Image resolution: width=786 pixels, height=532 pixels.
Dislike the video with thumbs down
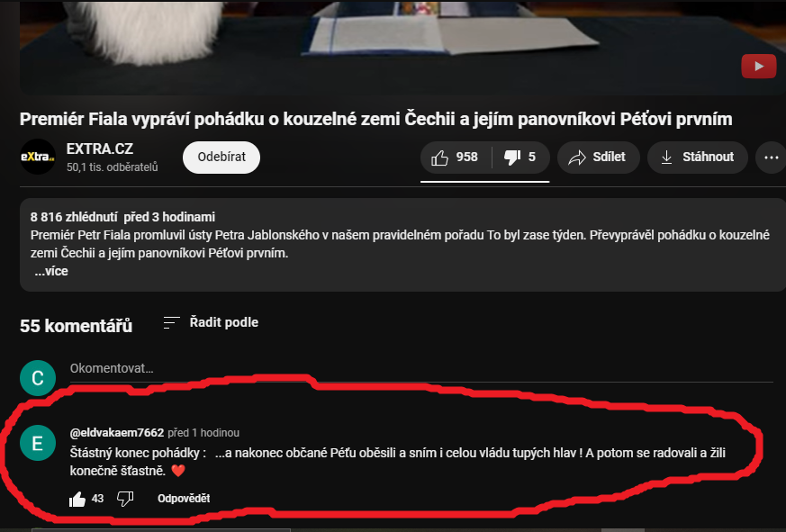(x=520, y=158)
